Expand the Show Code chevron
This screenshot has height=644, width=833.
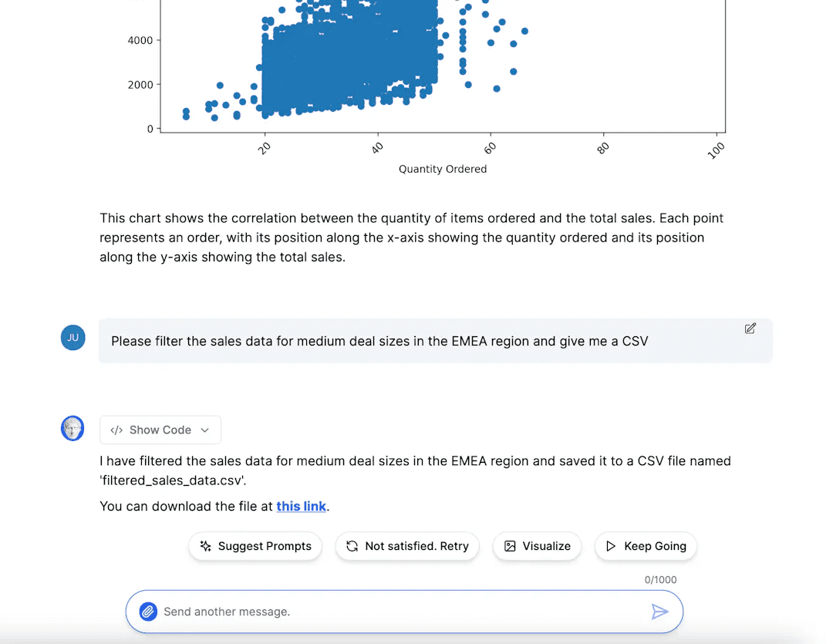[205, 430]
